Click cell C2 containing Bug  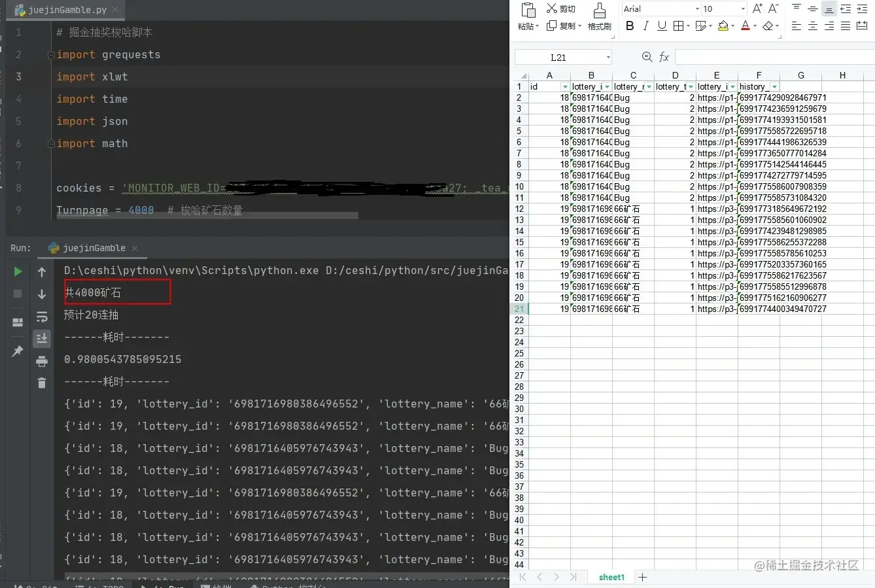(633, 97)
